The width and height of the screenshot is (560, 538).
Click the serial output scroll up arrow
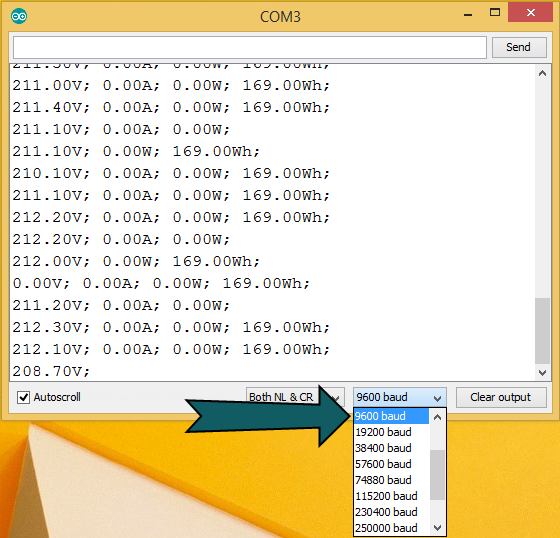542,74
